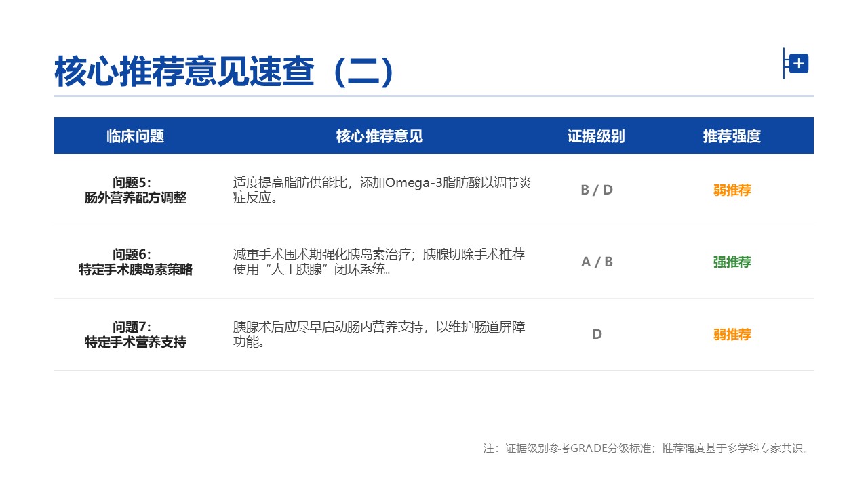Select the Omega-3脂肪酸 recommendation text

382,190
